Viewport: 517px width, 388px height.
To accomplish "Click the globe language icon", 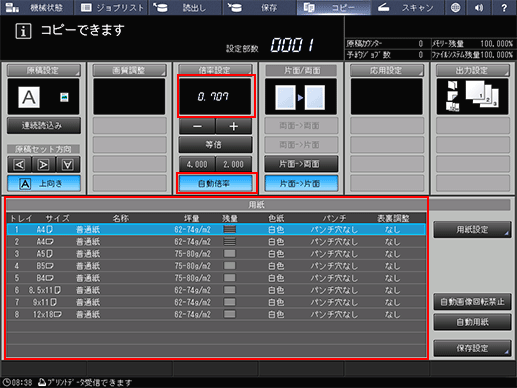I will [455, 7].
